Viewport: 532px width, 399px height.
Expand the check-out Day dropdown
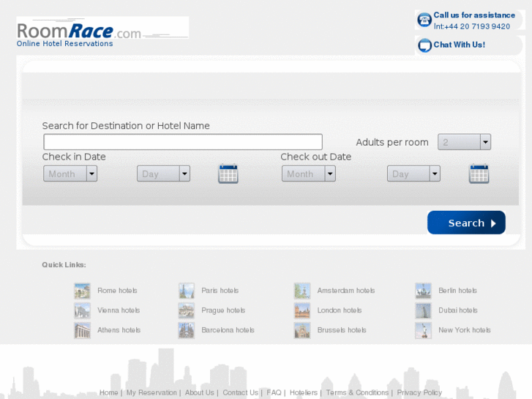coord(413,174)
